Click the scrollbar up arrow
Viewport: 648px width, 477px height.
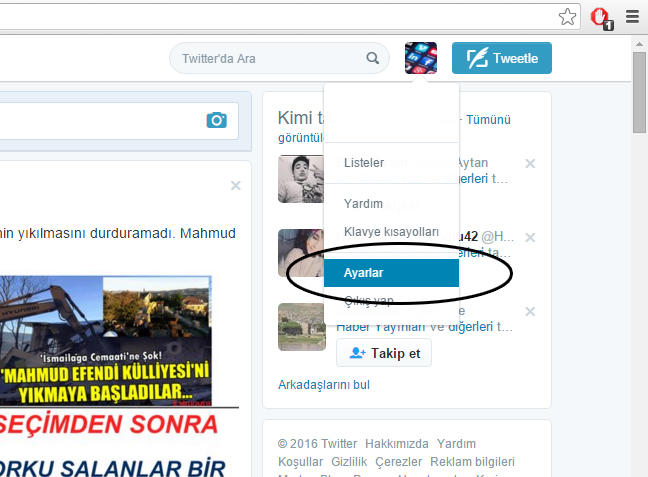(639, 43)
